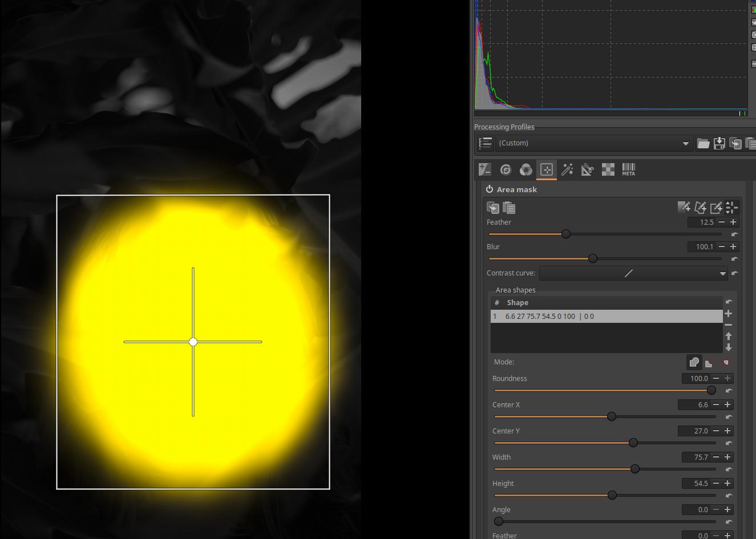The width and height of the screenshot is (756, 539).
Task: Switch to the META metadata tab
Action: [628, 169]
